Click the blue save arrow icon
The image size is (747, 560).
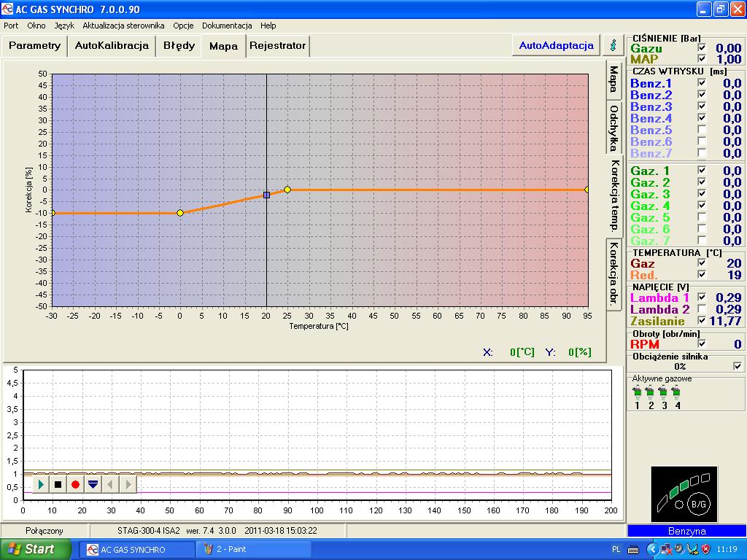click(93, 485)
